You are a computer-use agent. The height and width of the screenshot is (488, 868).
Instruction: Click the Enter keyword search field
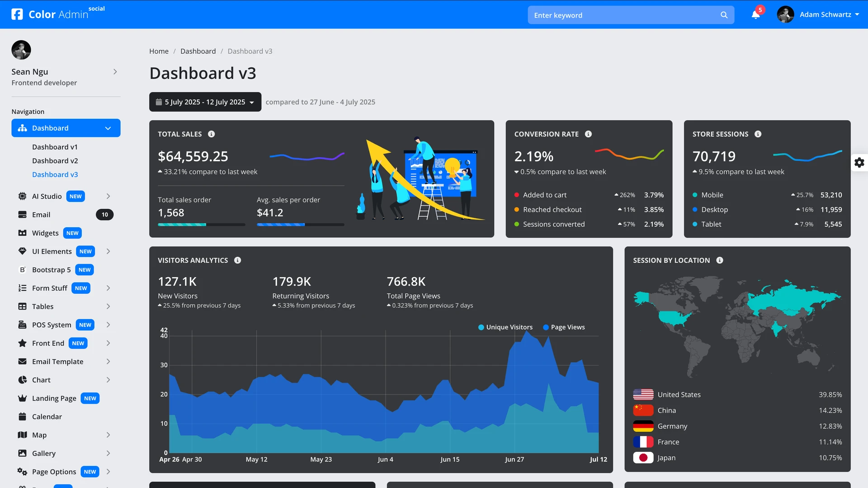click(631, 15)
